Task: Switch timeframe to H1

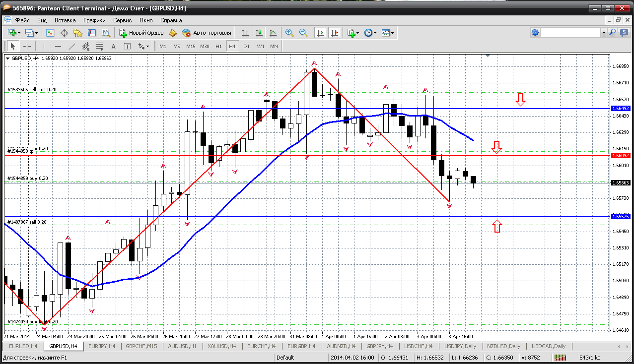Action: point(218,46)
